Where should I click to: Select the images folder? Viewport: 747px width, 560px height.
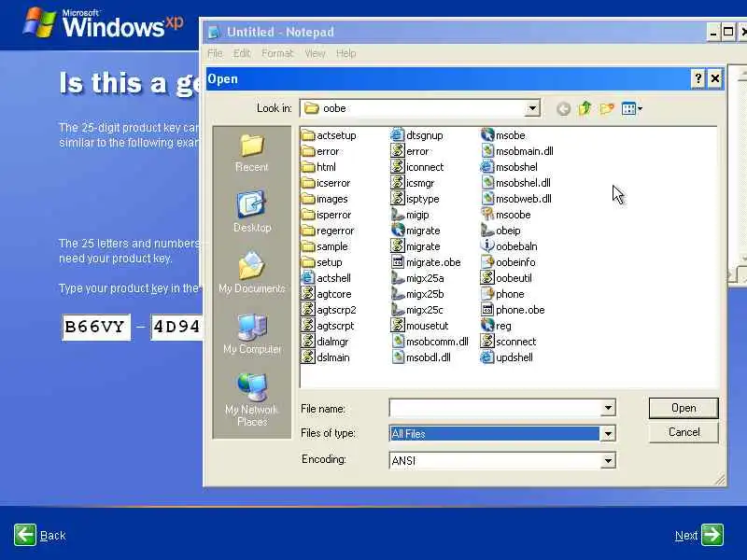click(x=325, y=199)
